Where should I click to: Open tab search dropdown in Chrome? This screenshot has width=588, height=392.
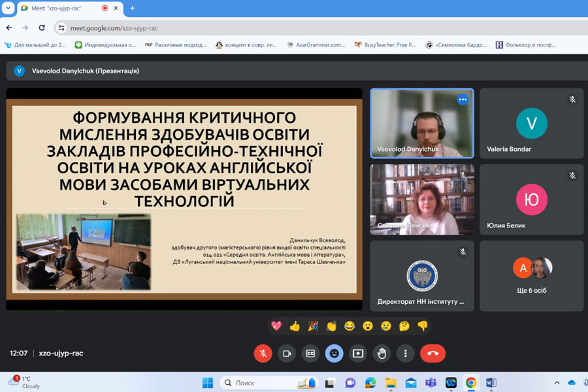(8, 8)
